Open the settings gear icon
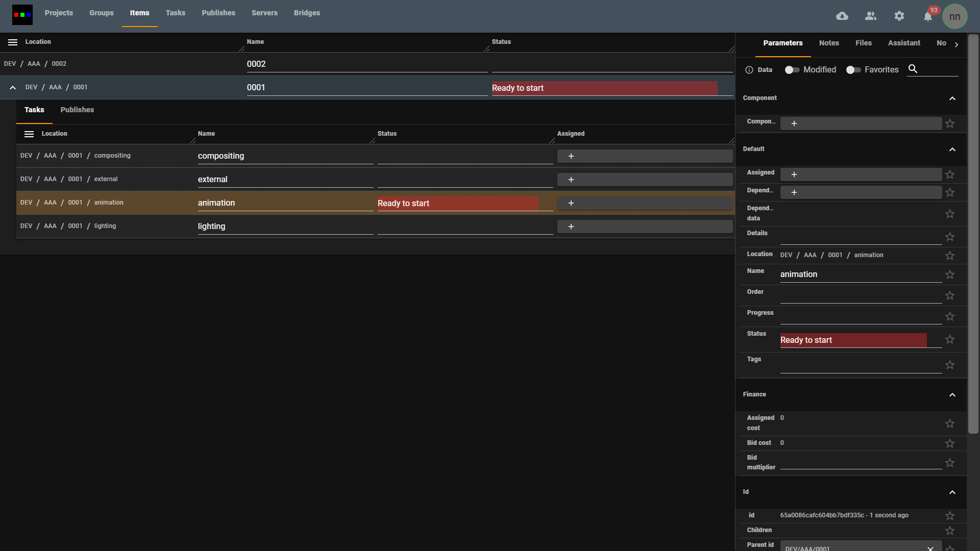This screenshot has height=551, width=980. click(899, 16)
